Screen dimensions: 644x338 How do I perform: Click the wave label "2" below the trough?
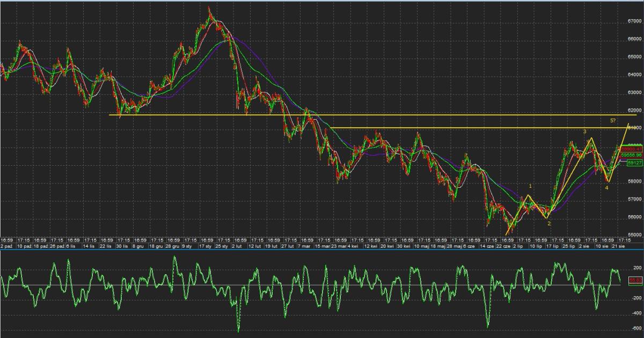coord(549,223)
